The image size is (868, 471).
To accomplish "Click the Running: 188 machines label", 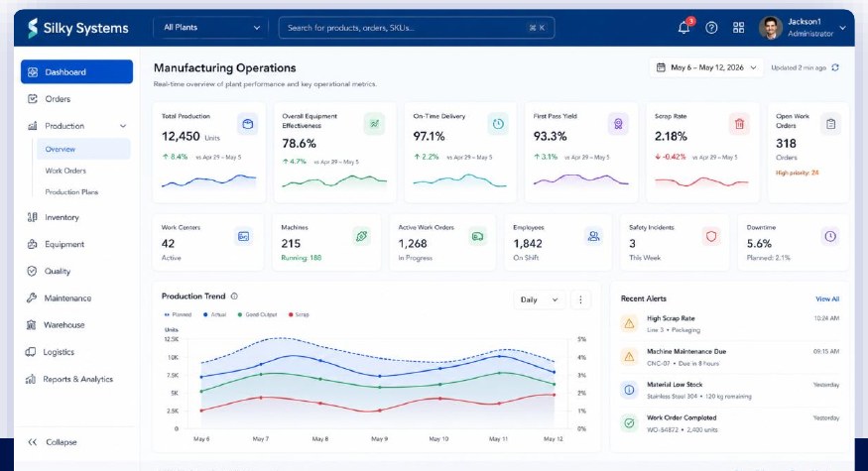I will tap(302, 258).
